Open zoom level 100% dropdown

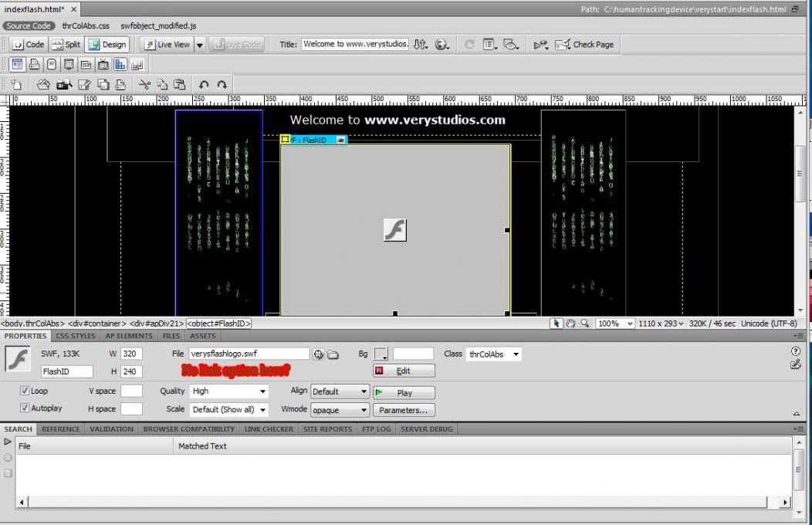pos(614,323)
